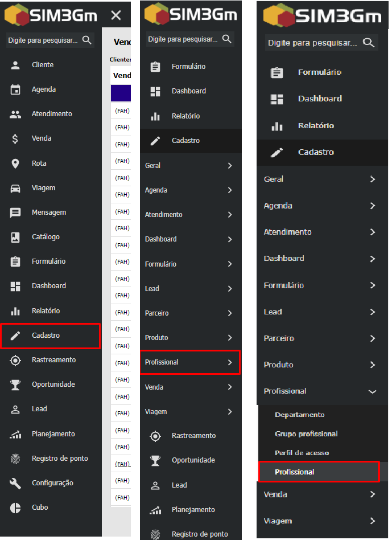
Task: Expand Geral chevron in right sidebar
Action: tap(373, 179)
